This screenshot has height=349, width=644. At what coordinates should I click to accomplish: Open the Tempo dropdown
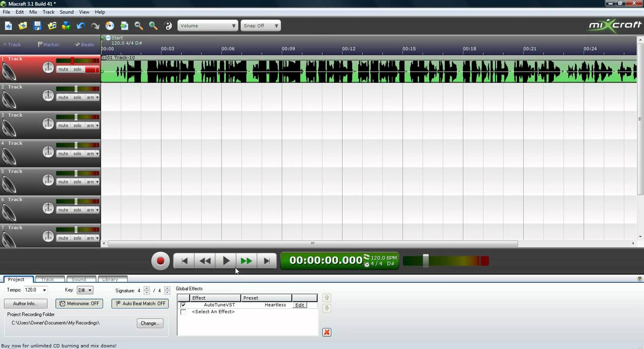pyautogui.click(x=44, y=290)
